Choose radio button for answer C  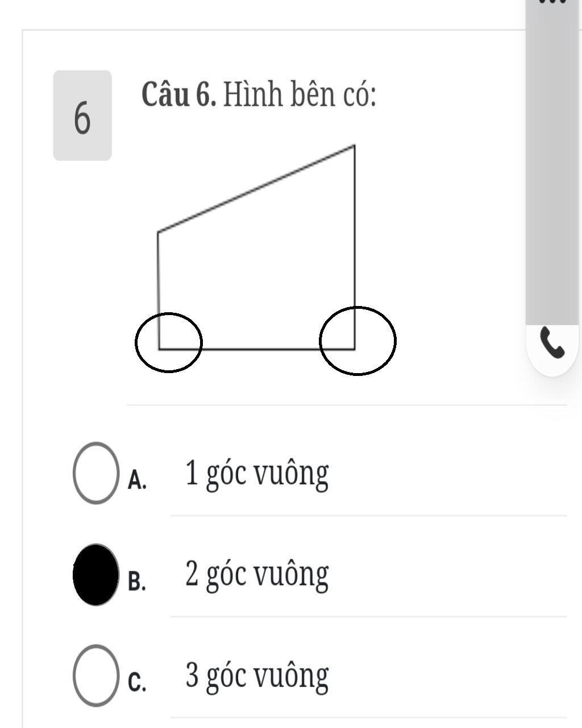pos(96,675)
